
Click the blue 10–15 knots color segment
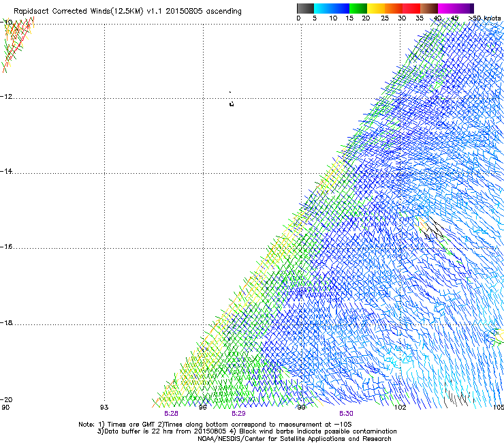pyautogui.click(x=341, y=8)
